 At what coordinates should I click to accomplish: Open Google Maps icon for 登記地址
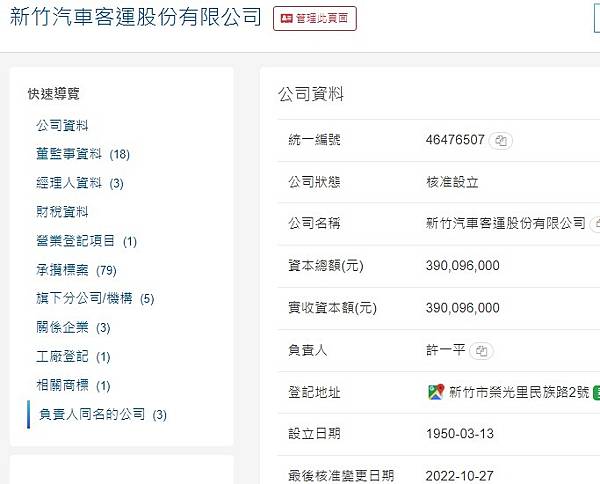pos(436,392)
